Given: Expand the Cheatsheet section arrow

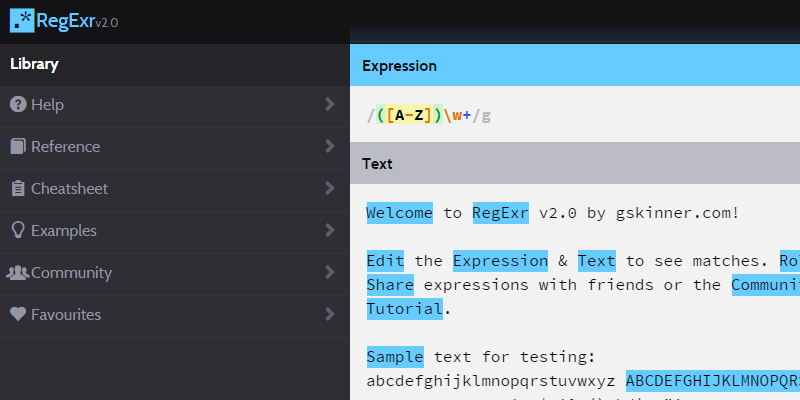Looking at the screenshot, I should pyautogui.click(x=329, y=189).
